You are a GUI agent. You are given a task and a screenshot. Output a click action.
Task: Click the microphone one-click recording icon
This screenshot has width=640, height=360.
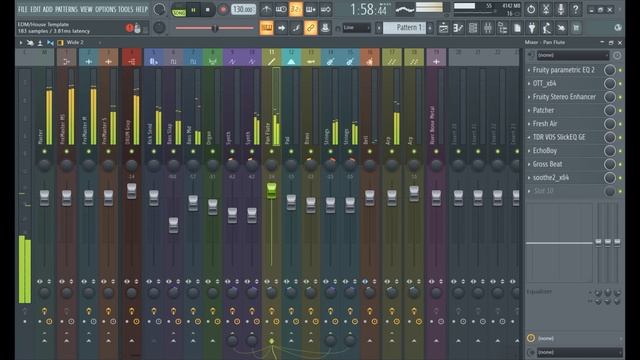561,9
